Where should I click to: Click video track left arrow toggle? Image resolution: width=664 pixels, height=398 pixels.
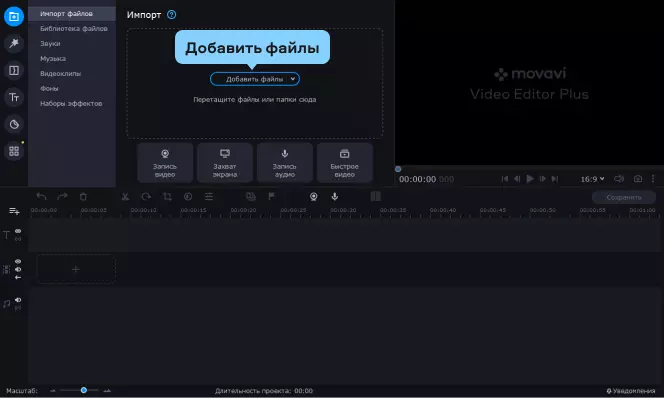pos(18,278)
